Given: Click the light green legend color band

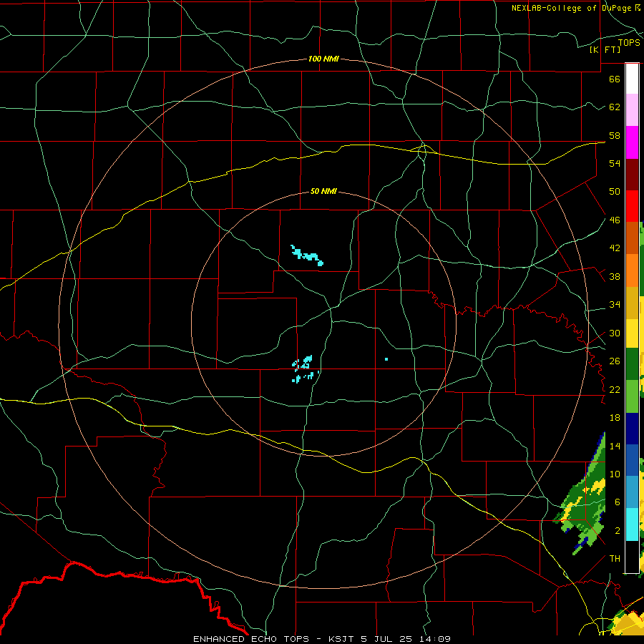Looking at the screenshot, I should [x=632, y=396].
